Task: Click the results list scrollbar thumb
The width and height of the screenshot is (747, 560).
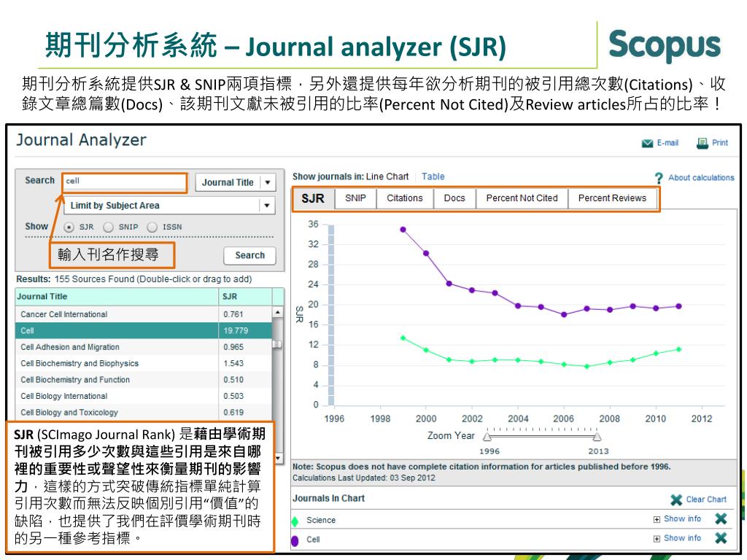Action: point(277,344)
